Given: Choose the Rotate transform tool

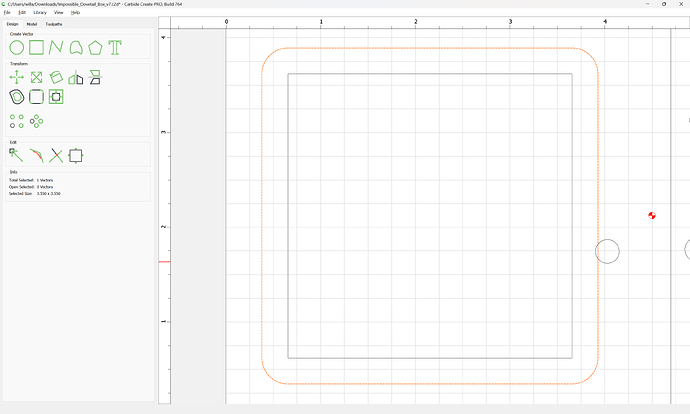Looking at the screenshot, I should point(56,77).
